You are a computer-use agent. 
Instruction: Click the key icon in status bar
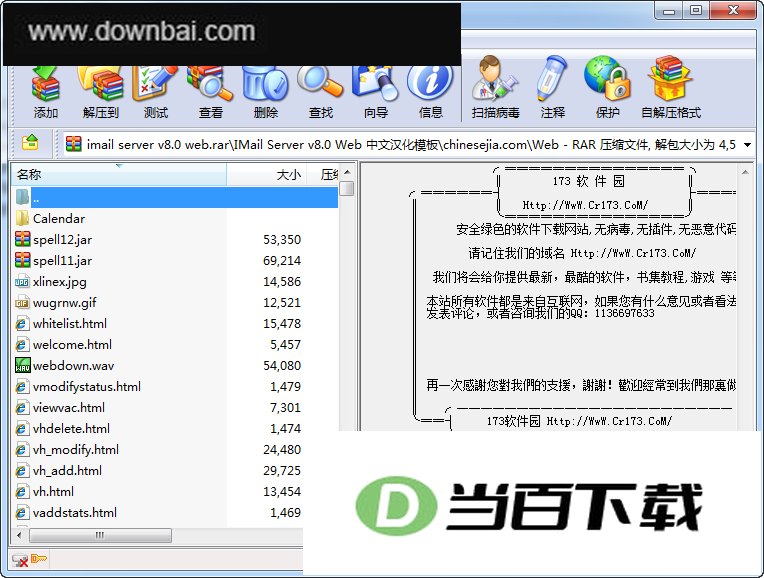39,559
